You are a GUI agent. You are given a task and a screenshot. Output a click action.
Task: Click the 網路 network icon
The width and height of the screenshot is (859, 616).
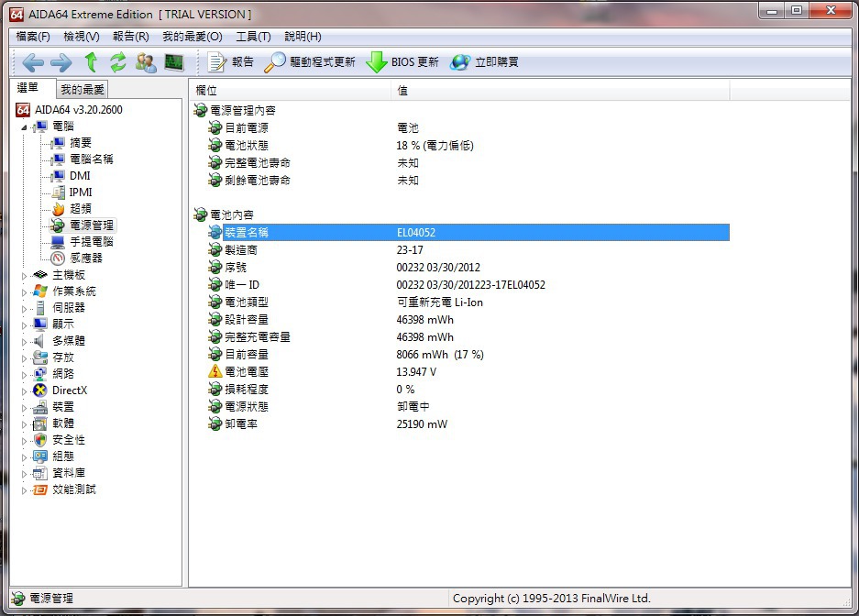(40, 374)
